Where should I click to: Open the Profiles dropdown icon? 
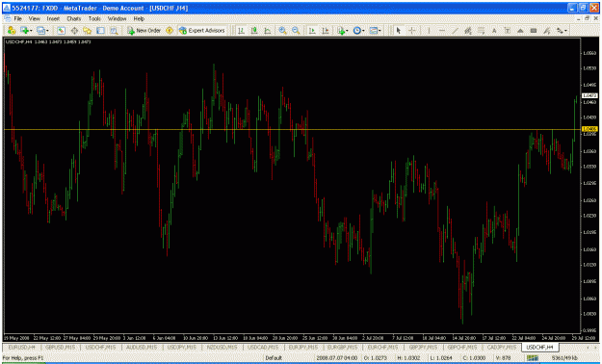pos(41,31)
